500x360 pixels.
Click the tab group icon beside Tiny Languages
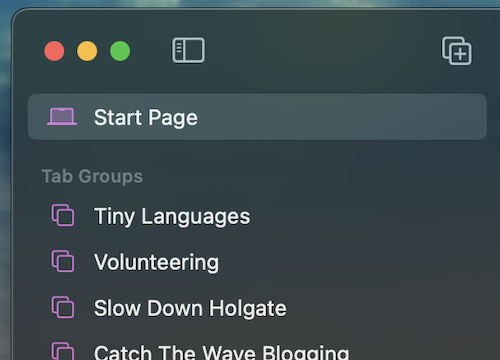click(x=63, y=215)
